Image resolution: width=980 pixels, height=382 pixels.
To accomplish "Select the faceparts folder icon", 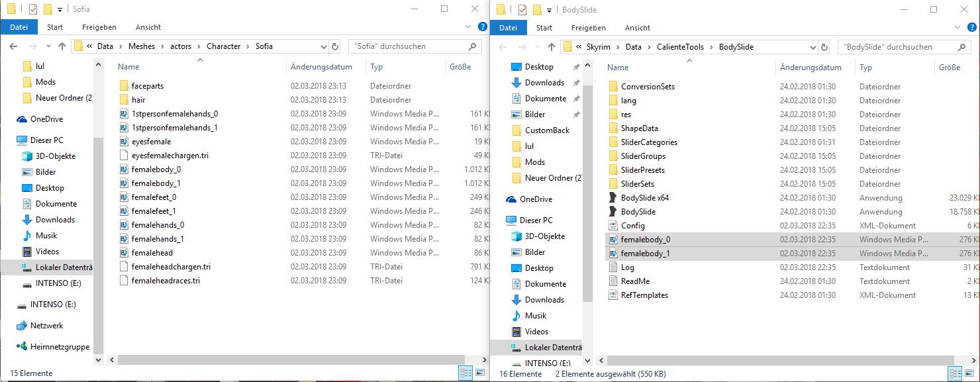I will coord(124,86).
